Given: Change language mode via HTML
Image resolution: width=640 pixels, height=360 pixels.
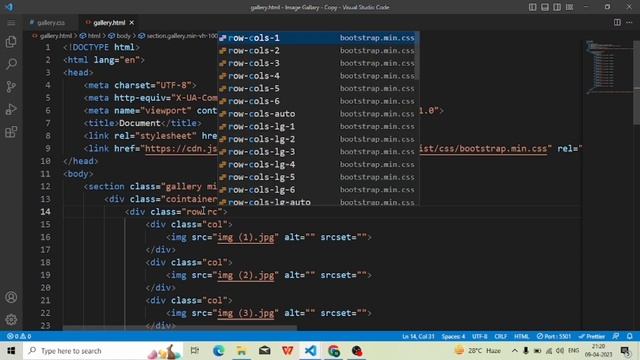Looking at the screenshot, I should click(521, 336).
